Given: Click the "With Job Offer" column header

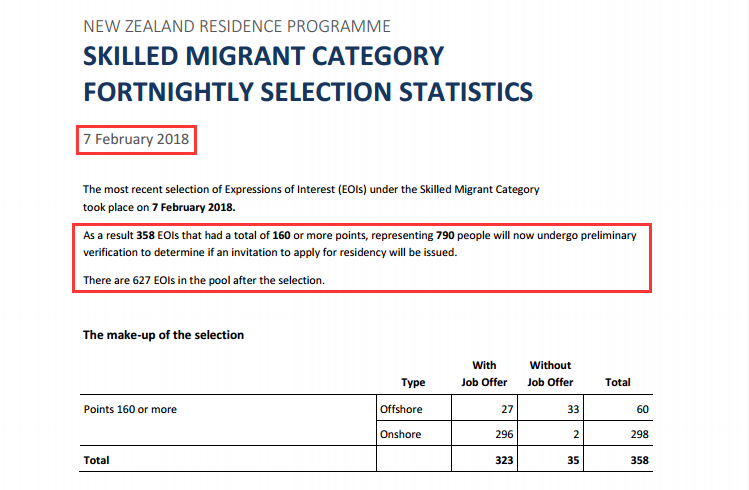Looking at the screenshot, I should (484, 373).
